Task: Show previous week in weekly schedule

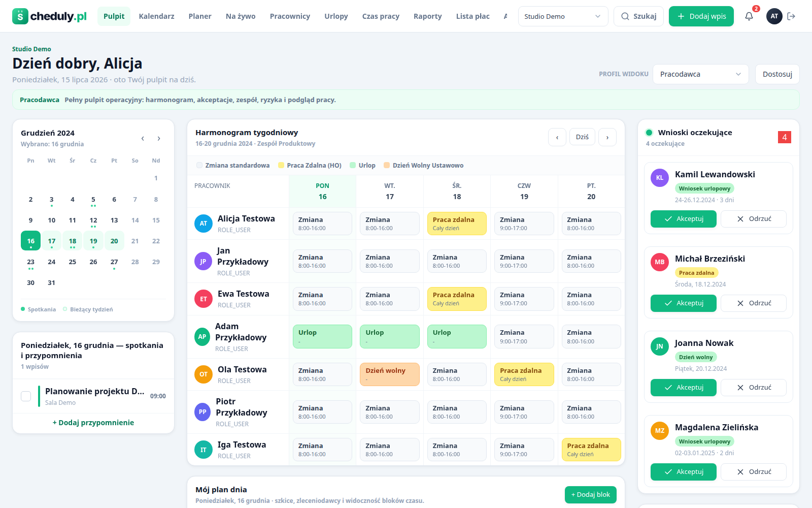Action: tap(557, 137)
